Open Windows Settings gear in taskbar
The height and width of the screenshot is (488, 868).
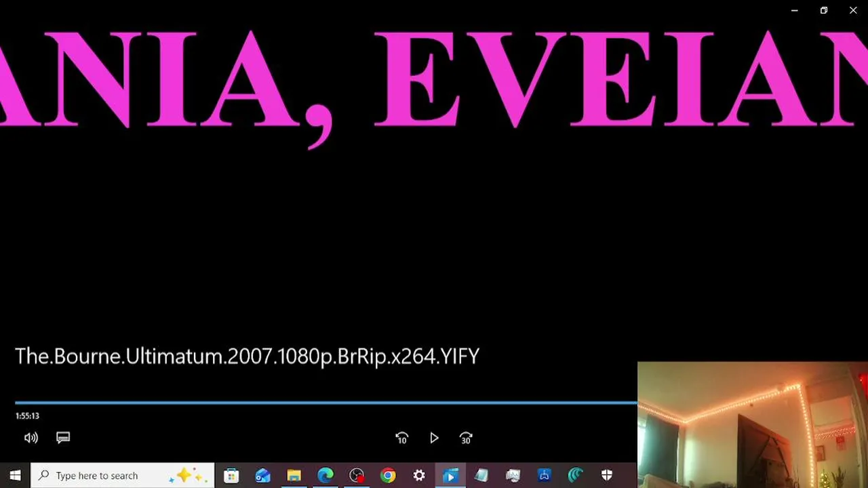419,476
